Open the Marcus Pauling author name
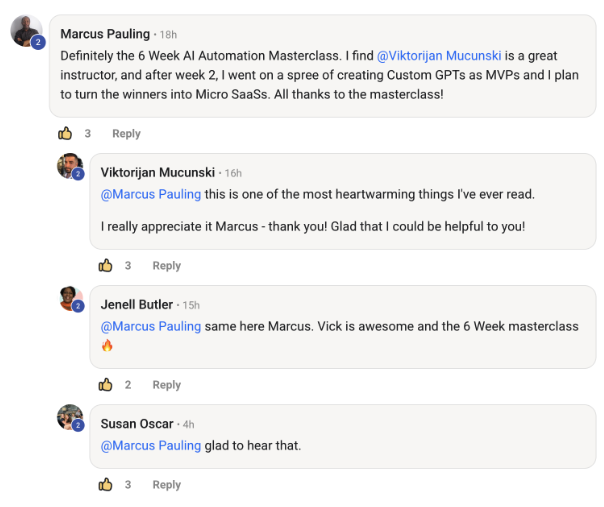Screen dimensions: 604x507 (104, 34)
